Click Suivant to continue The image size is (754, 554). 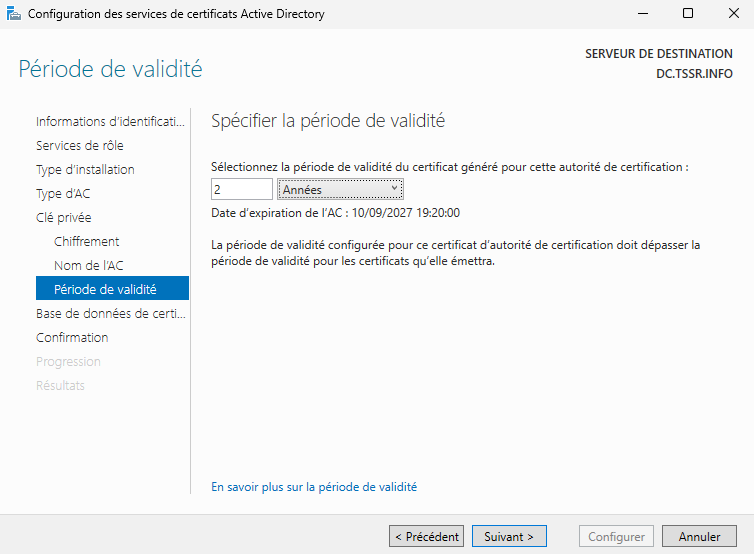[509, 537]
